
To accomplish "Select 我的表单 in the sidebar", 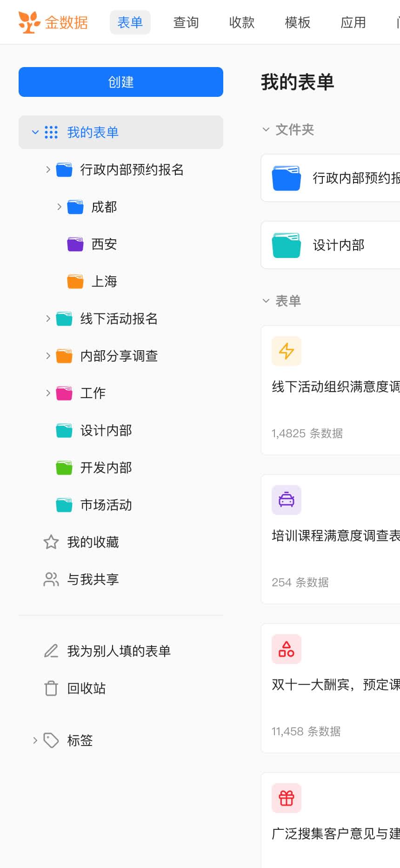I will pos(121,132).
